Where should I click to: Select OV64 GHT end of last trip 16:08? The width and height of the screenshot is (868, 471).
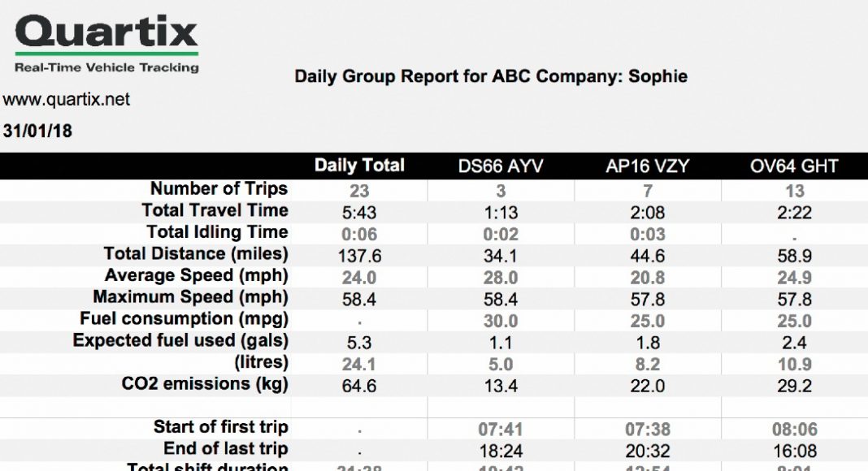click(794, 450)
